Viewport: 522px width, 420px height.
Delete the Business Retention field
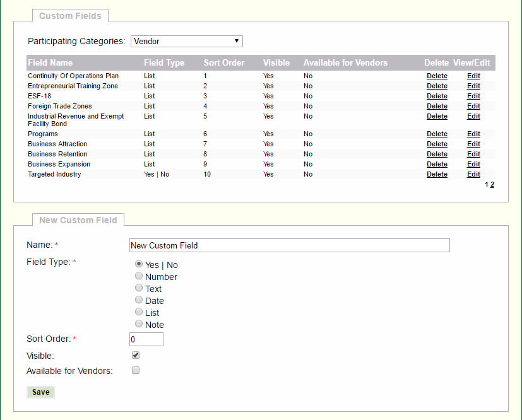(437, 155)
